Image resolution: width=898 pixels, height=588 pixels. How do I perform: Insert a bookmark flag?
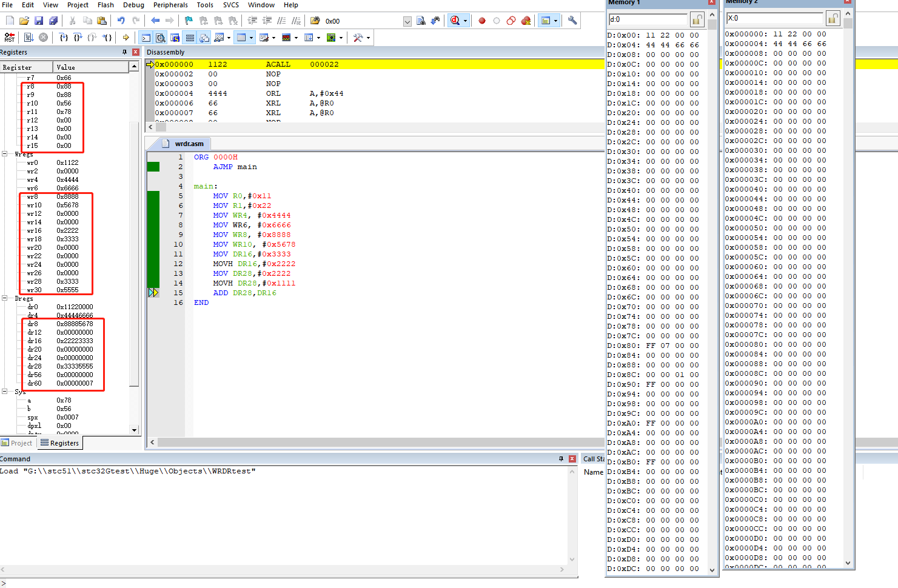[189, 21]
